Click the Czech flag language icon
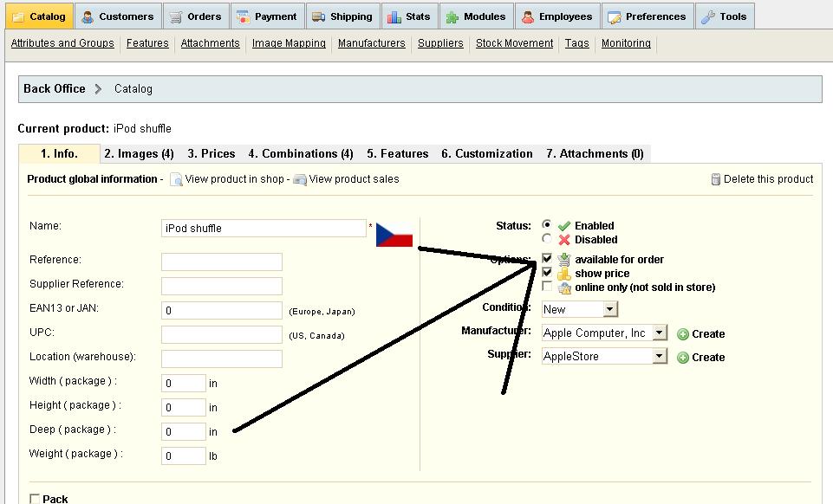This screenshot has height=504, width=833. [x=394, y=235]
